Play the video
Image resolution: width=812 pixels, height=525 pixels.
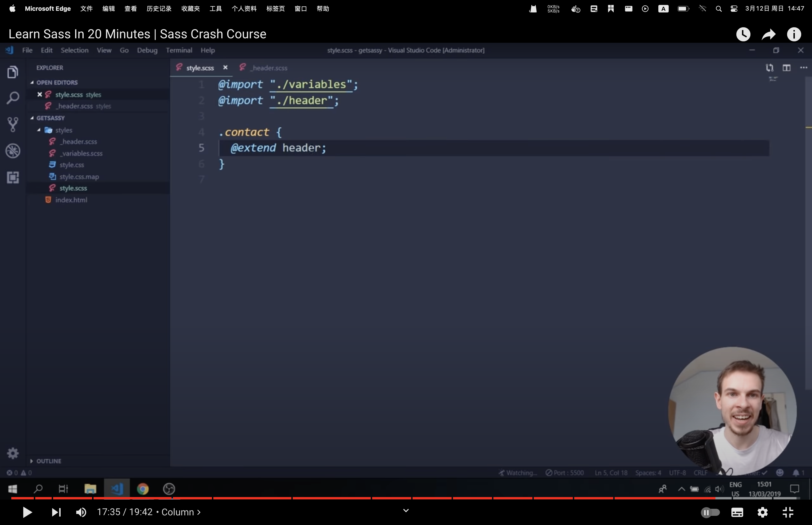(27, 512)
